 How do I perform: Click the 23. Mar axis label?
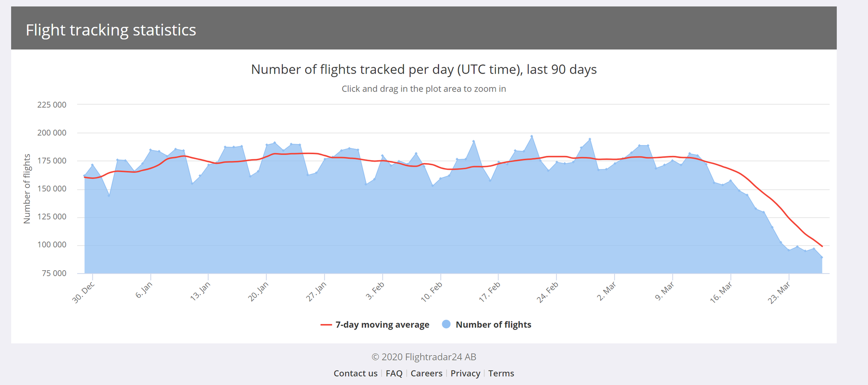pos(779,293)
